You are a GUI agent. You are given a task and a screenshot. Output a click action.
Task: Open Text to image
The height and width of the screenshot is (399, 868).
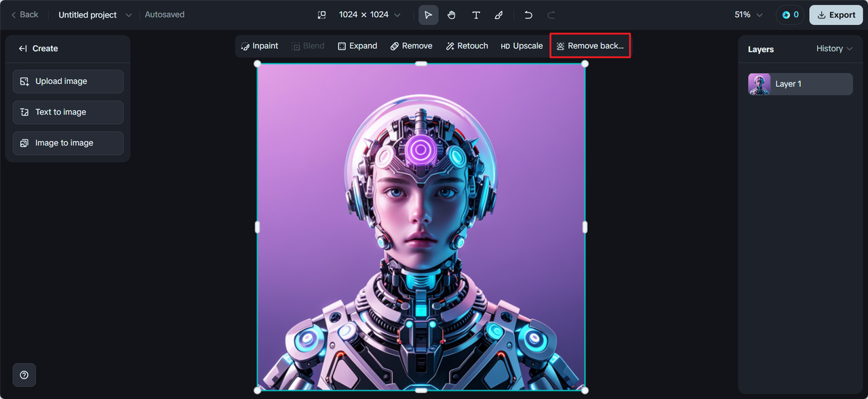pos(68,112)
